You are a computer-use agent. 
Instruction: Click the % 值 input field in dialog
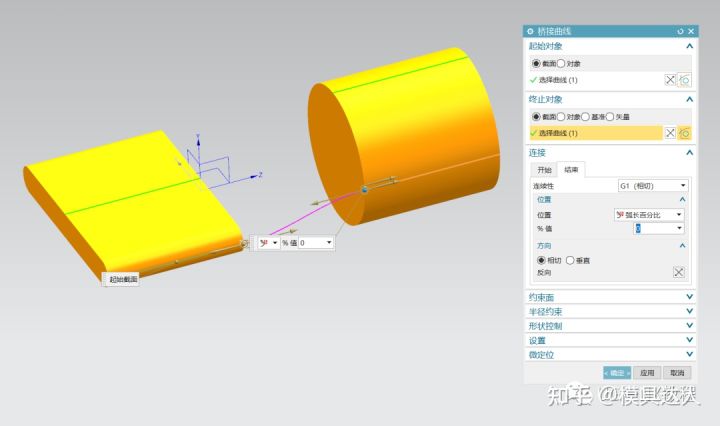[x=654, y=228]
